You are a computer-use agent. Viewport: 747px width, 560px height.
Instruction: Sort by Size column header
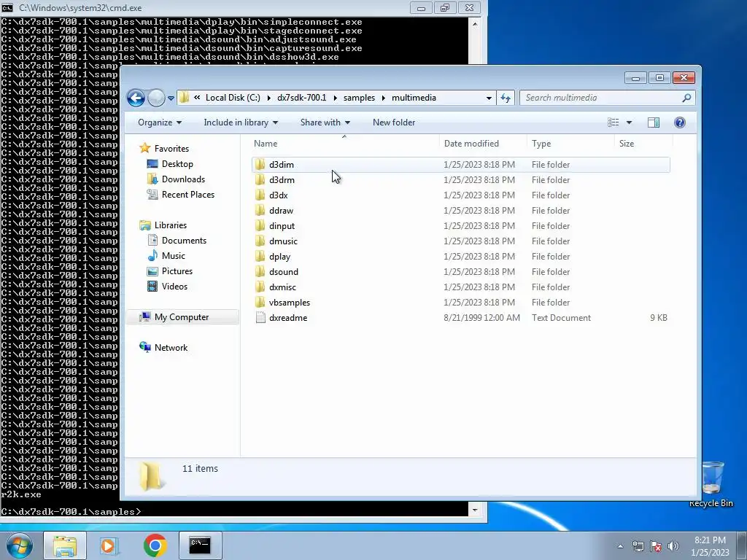point(627,144)
